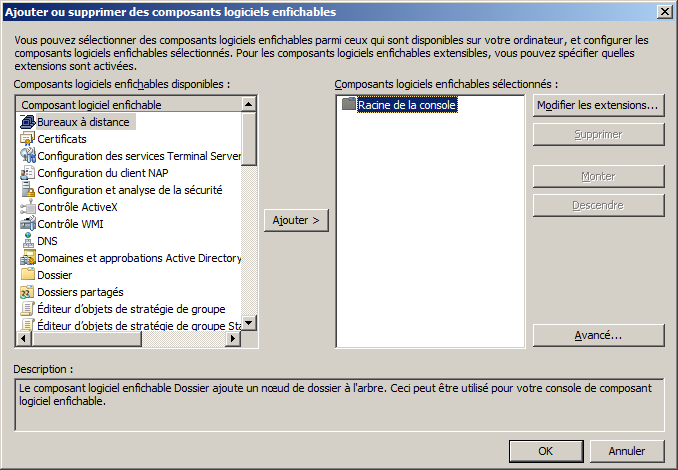Screen dimensions: 678x470
Task: Confirm with the OK button
Action: [x=545, y=451]
